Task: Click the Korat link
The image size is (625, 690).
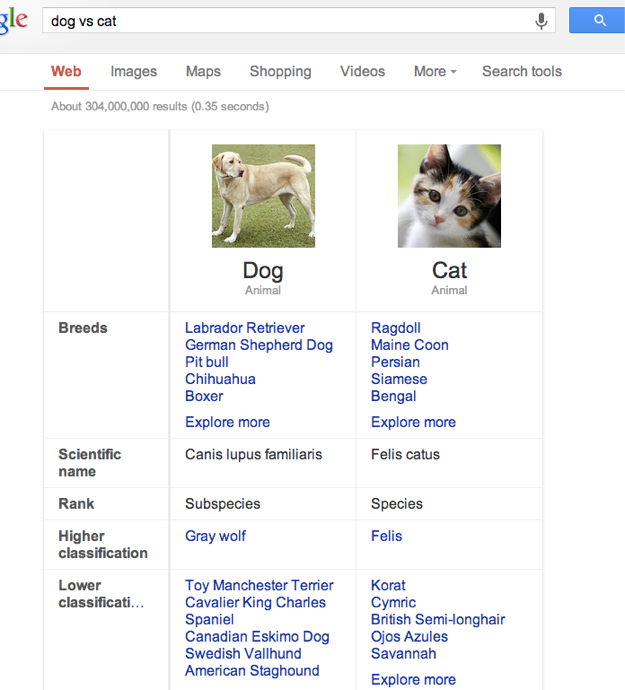Action: (x=388, y=585)
